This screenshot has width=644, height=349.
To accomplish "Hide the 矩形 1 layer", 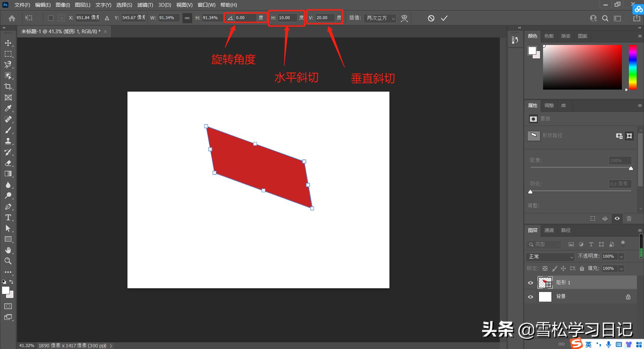I will (530, 283).
